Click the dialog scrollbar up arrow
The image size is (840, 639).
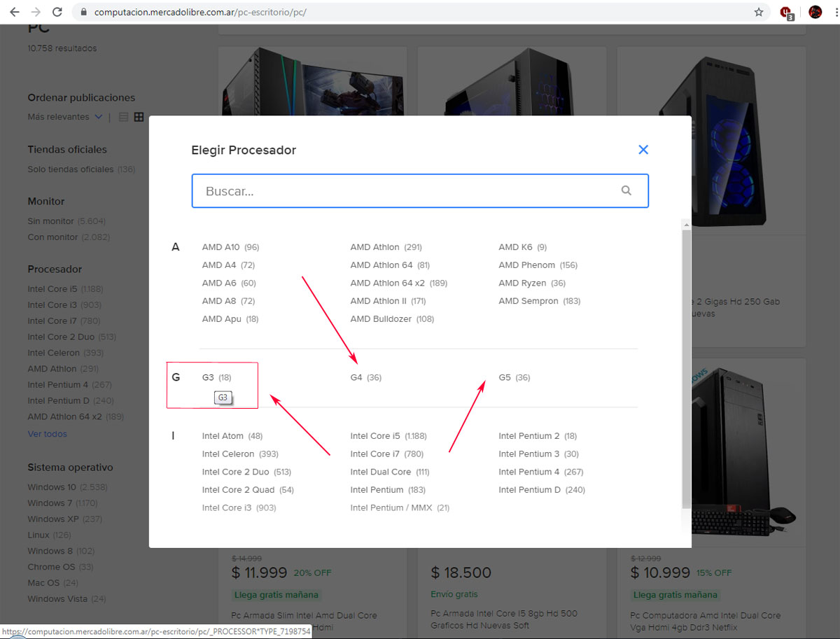pyautogui.click(x=686, y=225)
